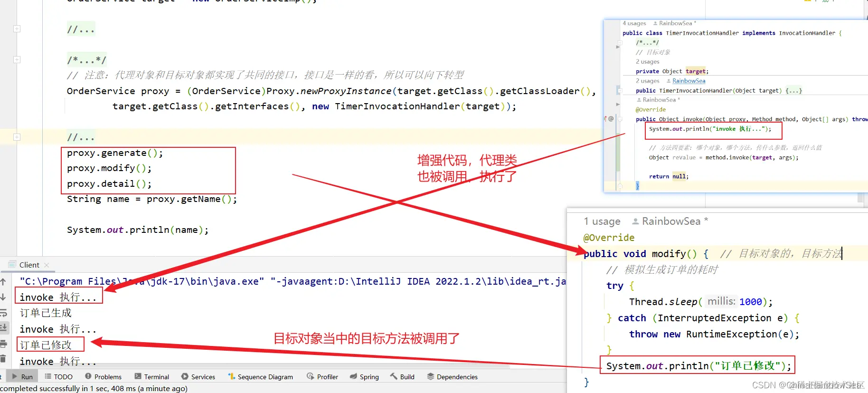
Task: Open the Problems tool window
Action: coord(103,376)
